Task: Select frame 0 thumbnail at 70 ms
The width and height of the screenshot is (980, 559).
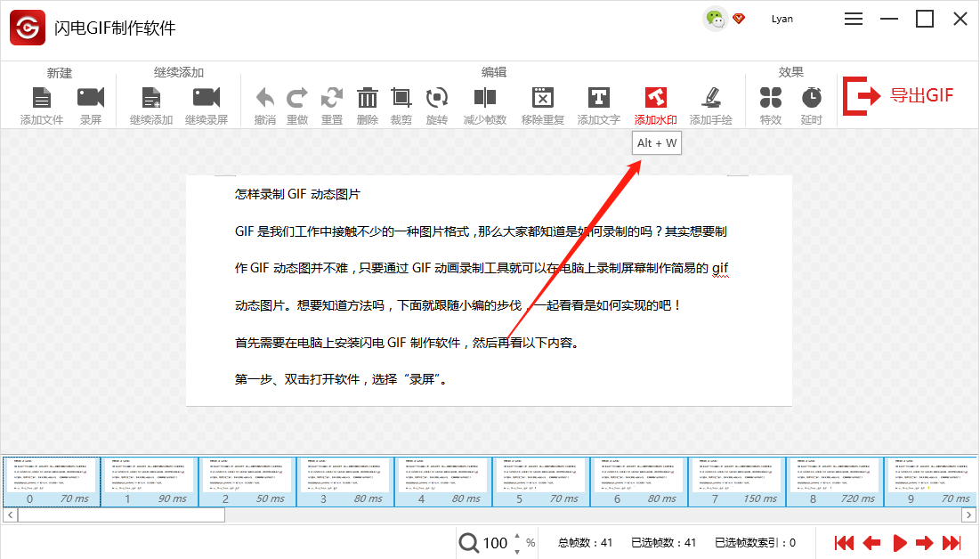Action: (x=52, y=482)
